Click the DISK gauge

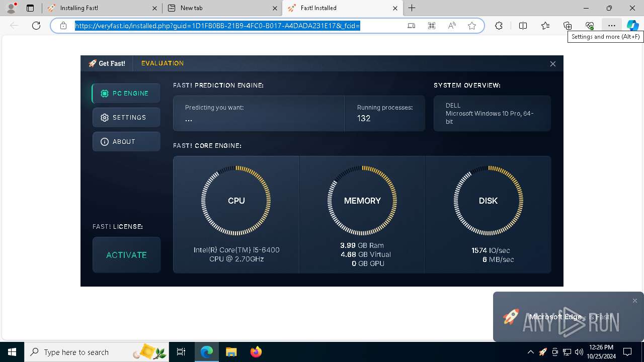[488, 201]
